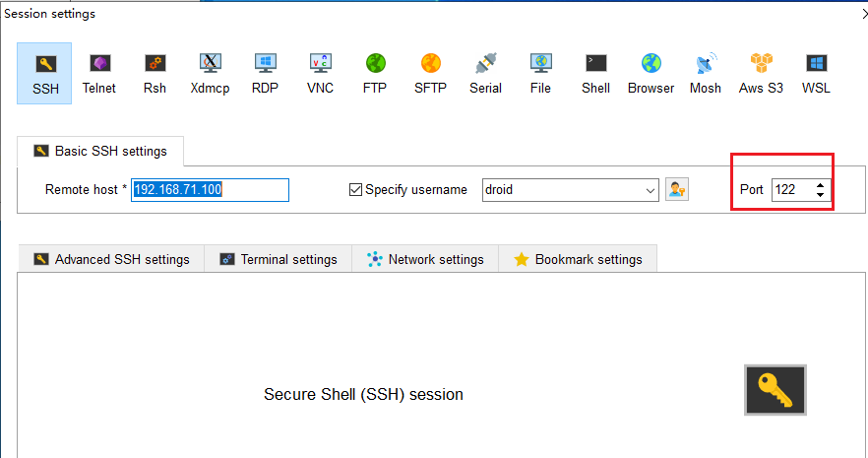The image size is (868, 458).
Task: Select the RDP session icon
Action: pyautogui.click(x=265, y=73)
